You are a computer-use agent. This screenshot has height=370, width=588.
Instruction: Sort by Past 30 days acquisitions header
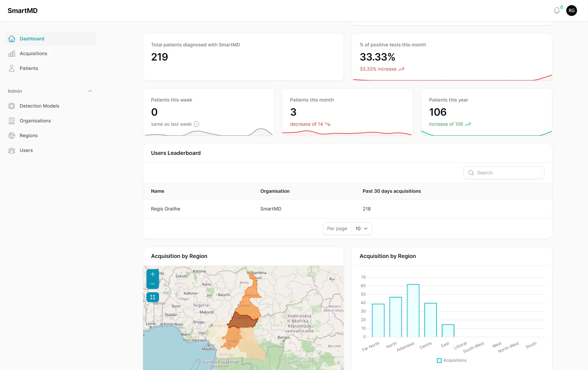pyautogui.click(x=392, y=191)
